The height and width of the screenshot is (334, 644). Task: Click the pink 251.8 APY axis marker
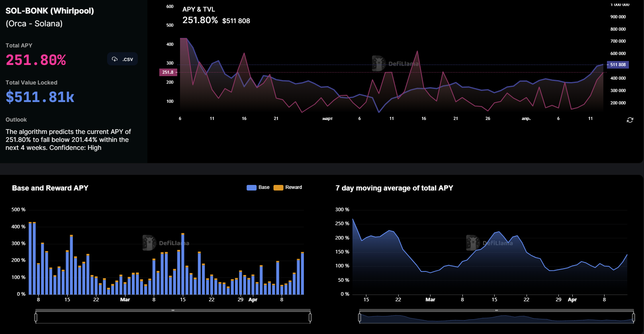(x=168, y=72)
